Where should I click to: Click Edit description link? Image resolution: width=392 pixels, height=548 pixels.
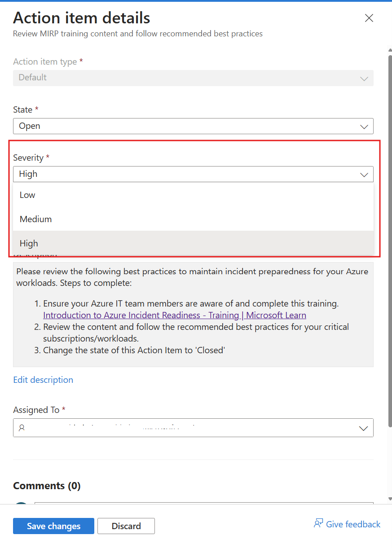[x=43, y=380]
